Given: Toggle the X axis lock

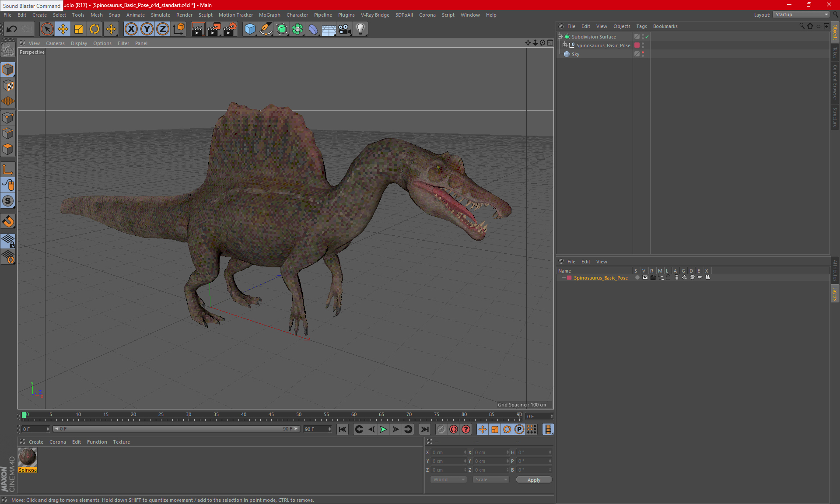Looking at the screenshot, I should pyautogui.click(x=131, y=29).
